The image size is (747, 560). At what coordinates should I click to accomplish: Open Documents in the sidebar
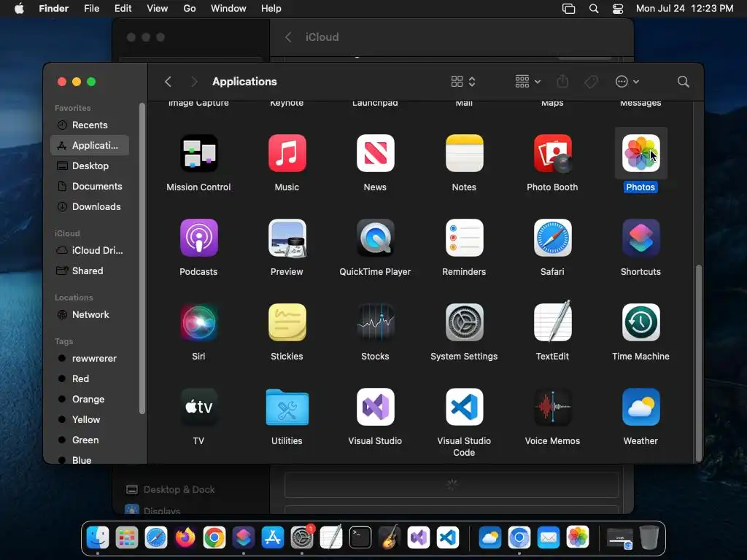[90, 186]
